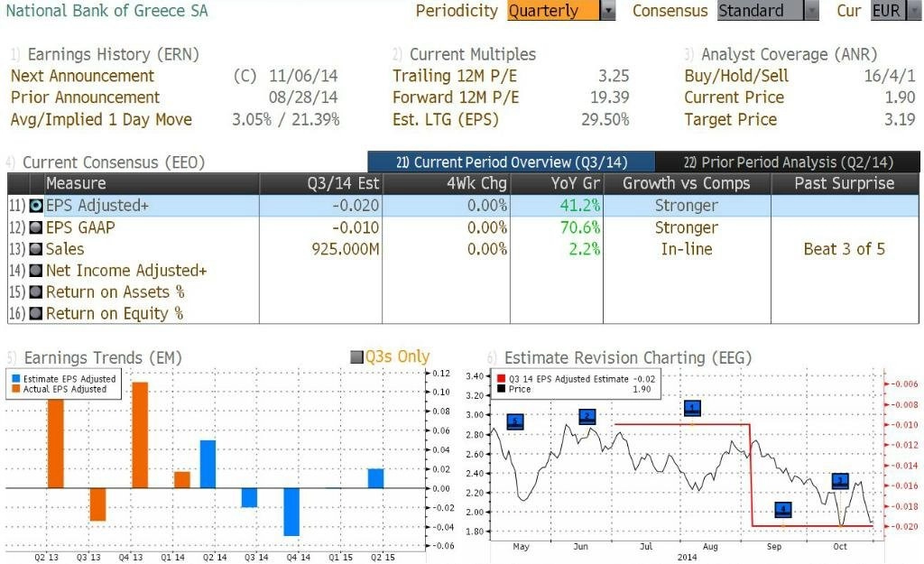Select the EPS Adjusted+ radio button
This screenshot has width=924, height=564.
36,206
